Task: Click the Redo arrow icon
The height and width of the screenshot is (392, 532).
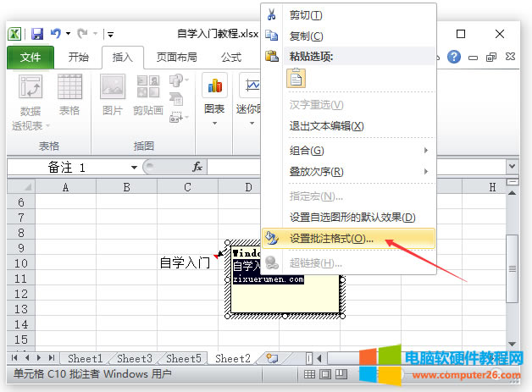Action: [82, 33]
